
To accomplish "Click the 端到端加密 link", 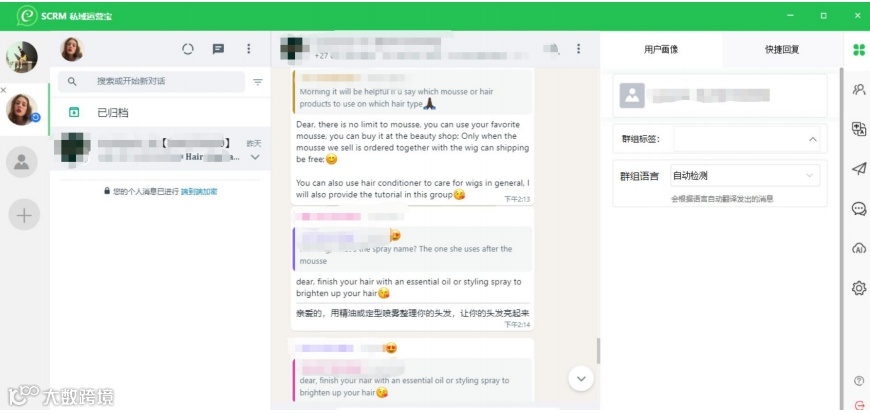I will click(x=199, y=192).
